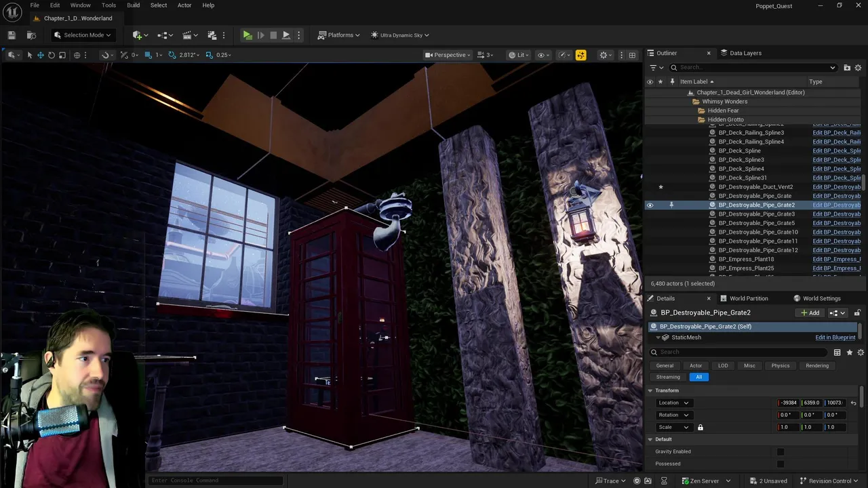
Task: Open the Actor menu
Action: [x=184, y=5]
